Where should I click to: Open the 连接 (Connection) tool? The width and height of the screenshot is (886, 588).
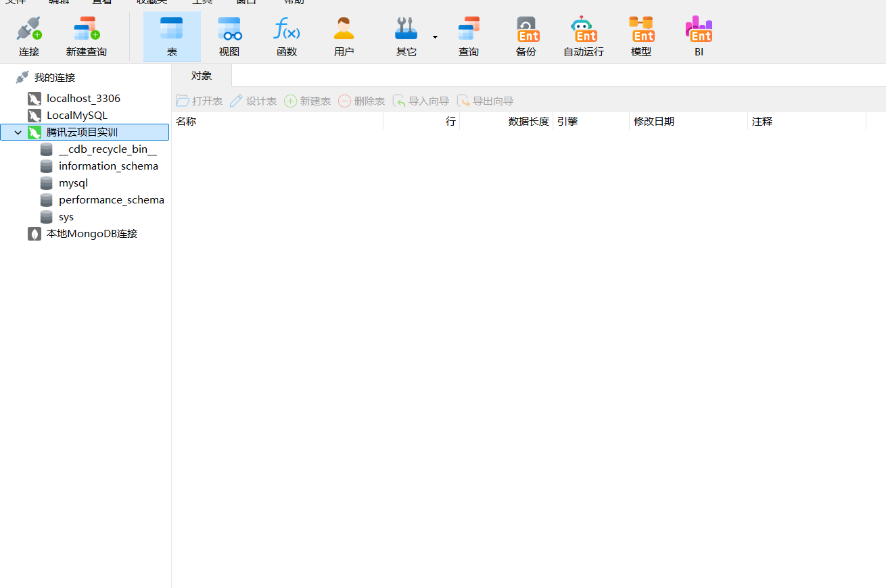(28, 35)
